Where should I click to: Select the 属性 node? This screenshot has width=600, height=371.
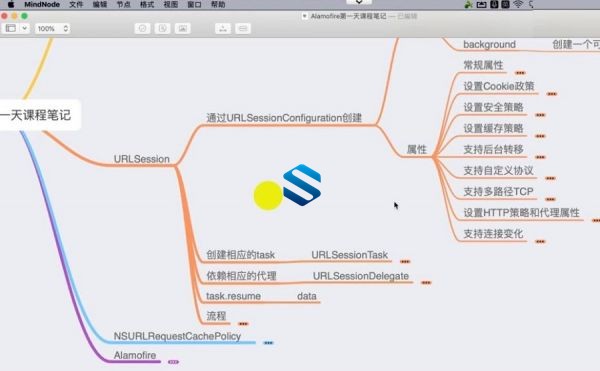tap(417, 149)
